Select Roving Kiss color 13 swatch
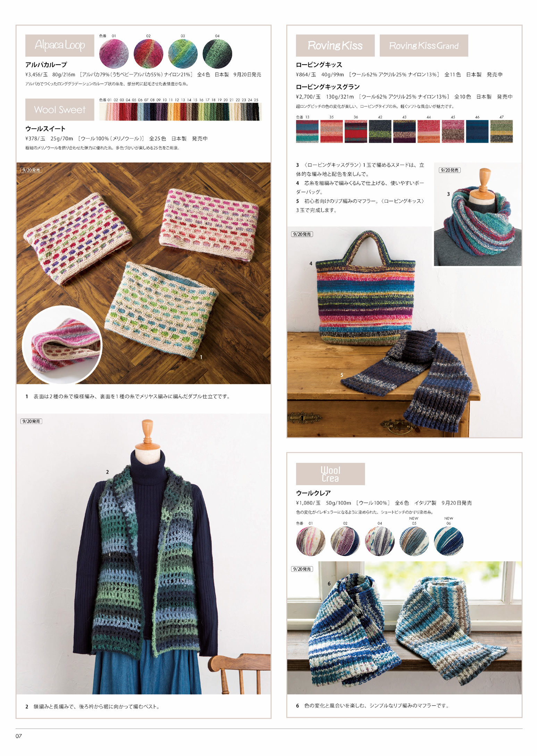Viewport: 537px width, 756px height. [307, 131]
